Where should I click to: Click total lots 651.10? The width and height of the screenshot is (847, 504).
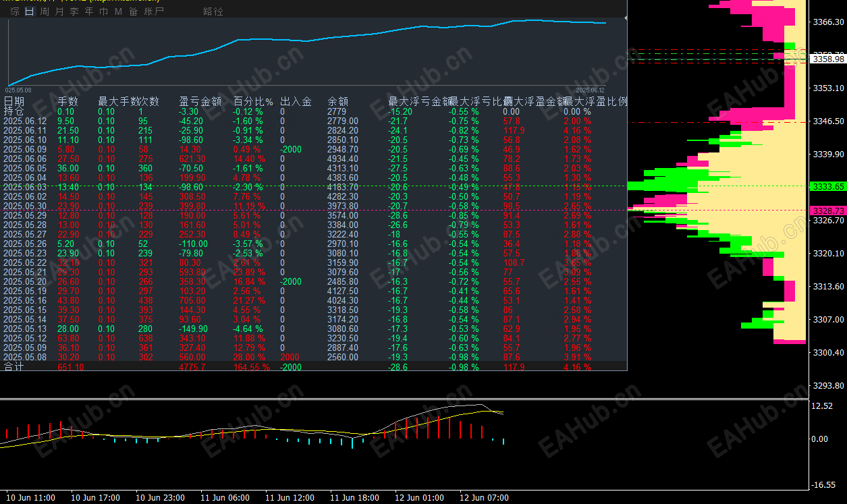pyautogui.click(x=71, y=367)
